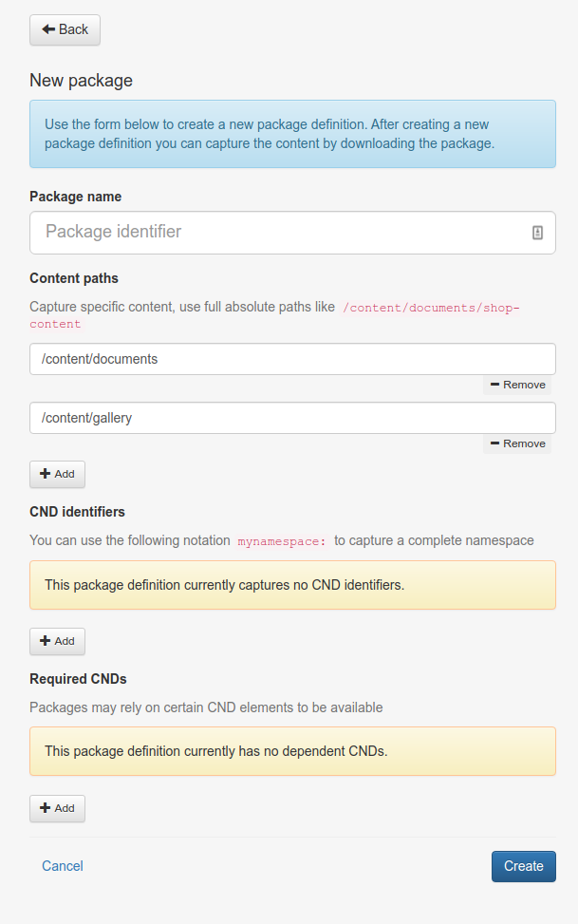Click the no CND identifiers warning
578x924 pixels.
coord(292,585)
